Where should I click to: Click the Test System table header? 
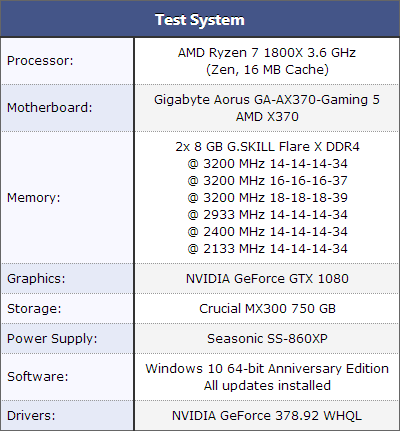[x=200, y=19]
